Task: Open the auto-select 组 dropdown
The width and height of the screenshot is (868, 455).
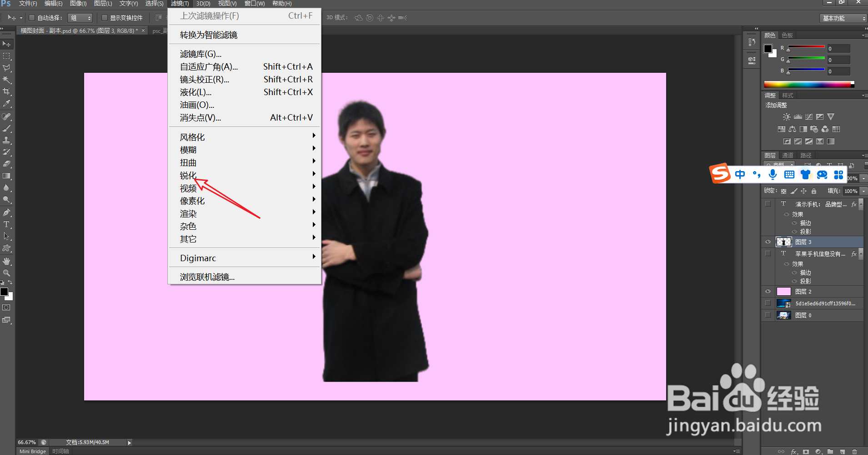Action: (x=80, y=18)
